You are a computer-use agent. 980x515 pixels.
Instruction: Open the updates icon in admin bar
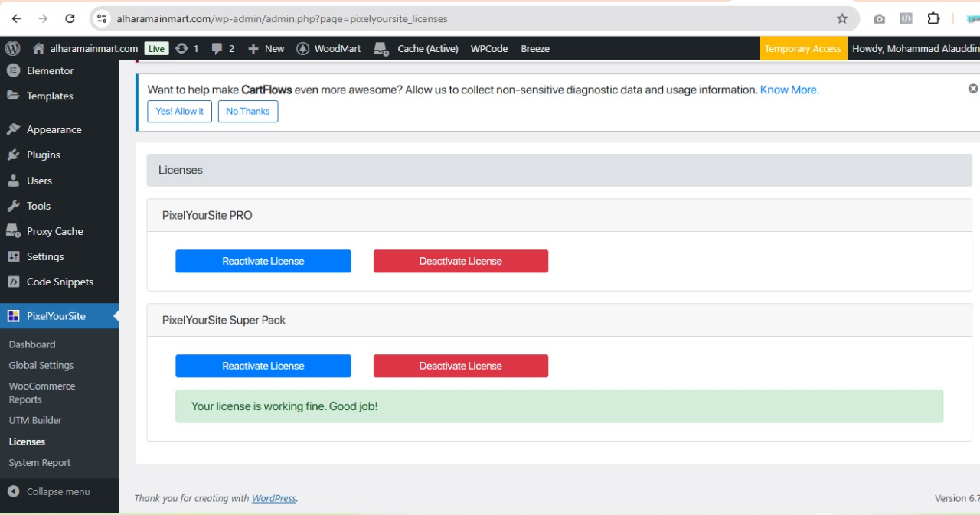[181, 48]
